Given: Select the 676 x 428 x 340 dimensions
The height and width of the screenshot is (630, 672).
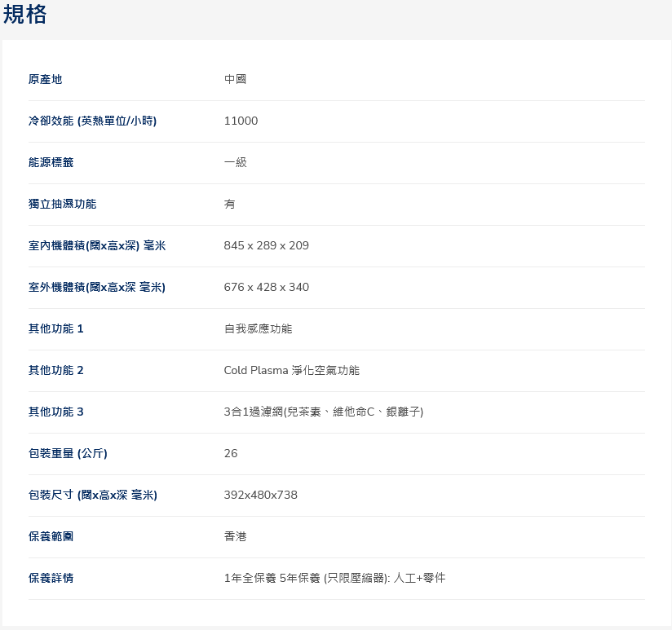Looking at the screenshot, I should [x=266, y=287].
